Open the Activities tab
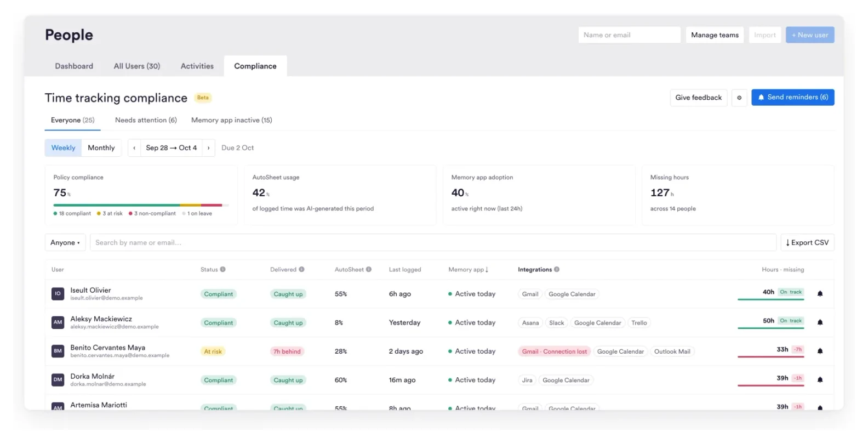This screenshot has height=443, width=868. (197, 66)
